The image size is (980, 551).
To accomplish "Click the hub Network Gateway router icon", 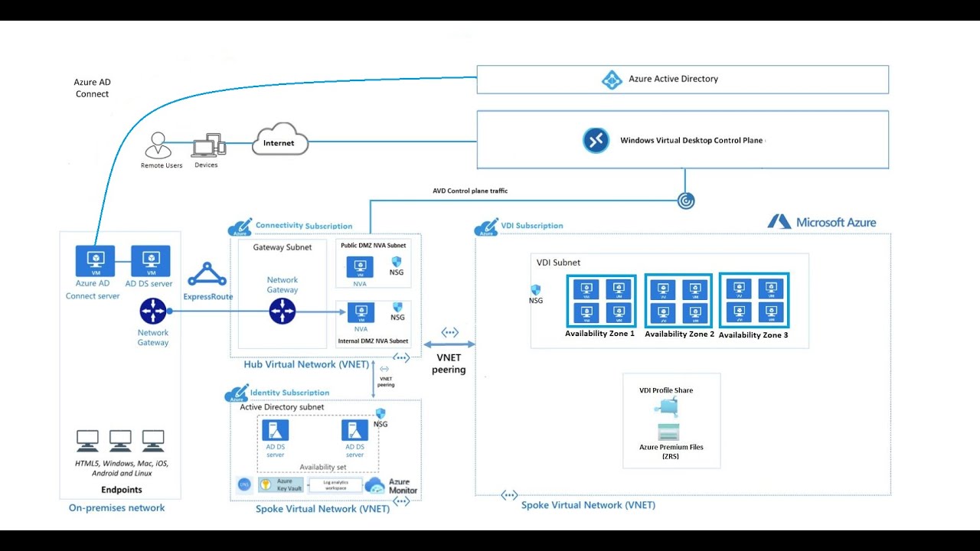I will tap(283, 311).
